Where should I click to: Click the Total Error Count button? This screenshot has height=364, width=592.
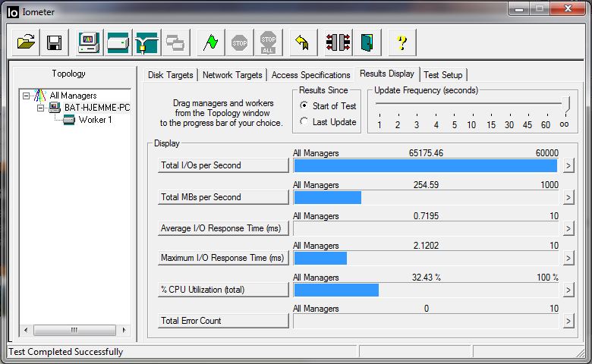click(223, 321)
